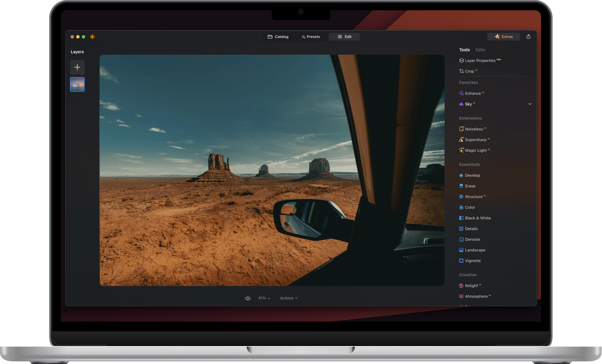Open Layer Properties
The image size is (602, 364).
[x=480, y=60]
